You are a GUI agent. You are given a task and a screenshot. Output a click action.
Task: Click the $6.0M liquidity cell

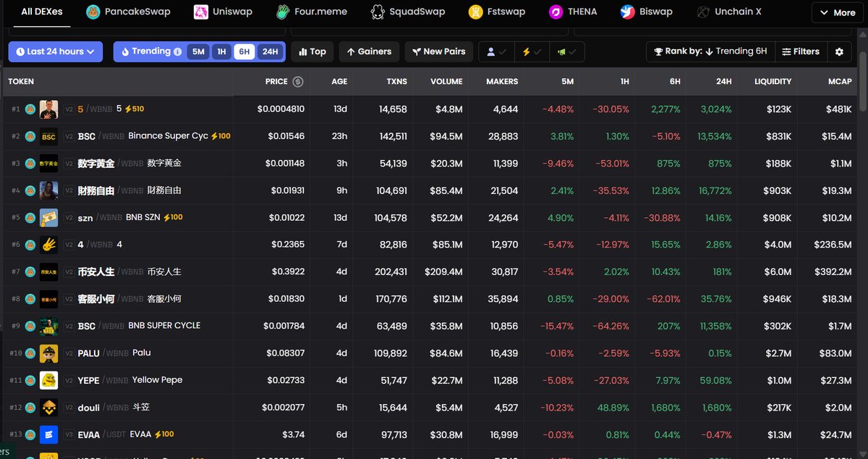pyautogui.click(x=778, y=271)
